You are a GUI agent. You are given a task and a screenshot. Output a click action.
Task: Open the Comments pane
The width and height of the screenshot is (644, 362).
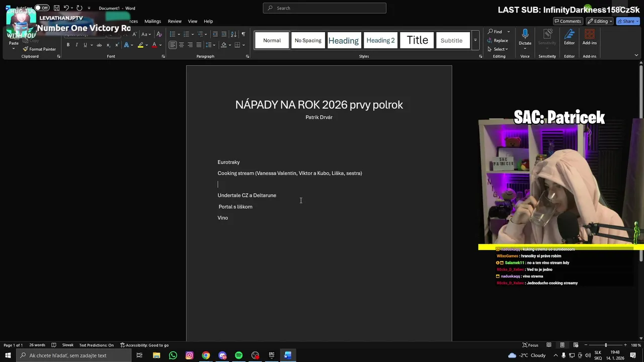(x=567, y=21)
